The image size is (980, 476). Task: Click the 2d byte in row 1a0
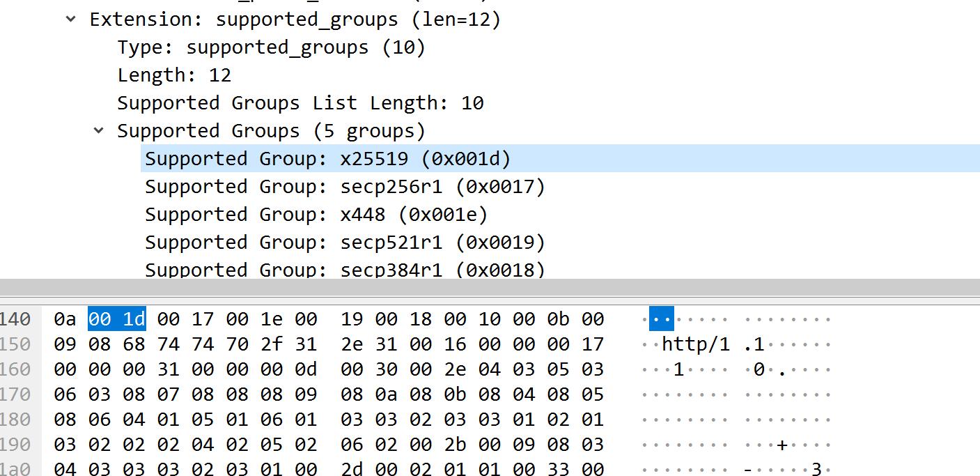[x=352, y=469]
